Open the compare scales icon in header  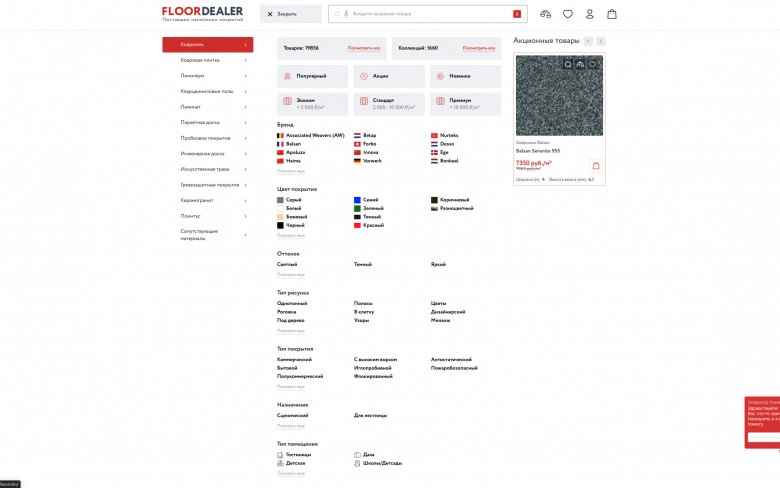pyautogui.click(x=545, y=14)
